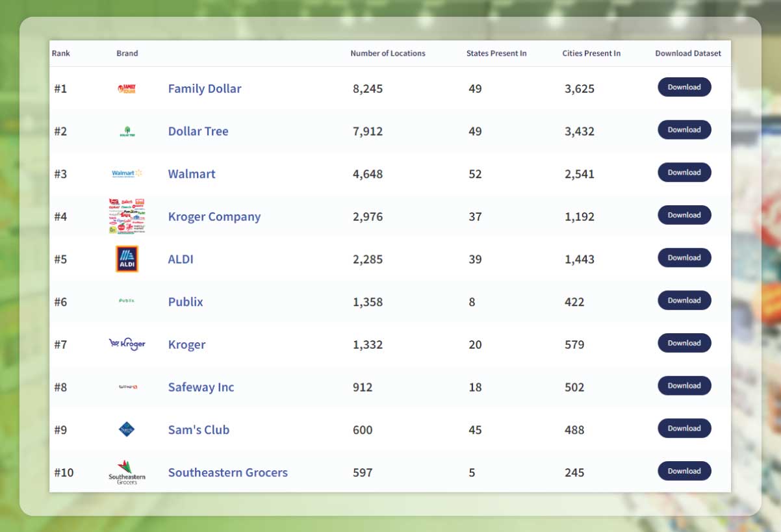The height and width of the screenshot is (532, 781).
Task: Click the Publix logo icon
Action: [x=127, y=301]
